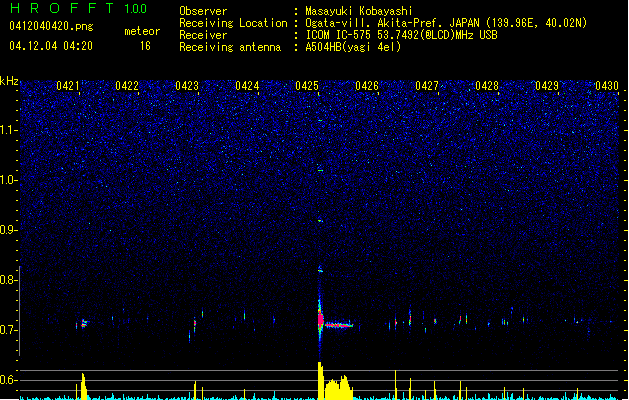The width and height of the screenshot is (629, 400).
Task: Select the Ogata-vill. Akita-Pref. JAPAN location text
Action: point(446,23)
